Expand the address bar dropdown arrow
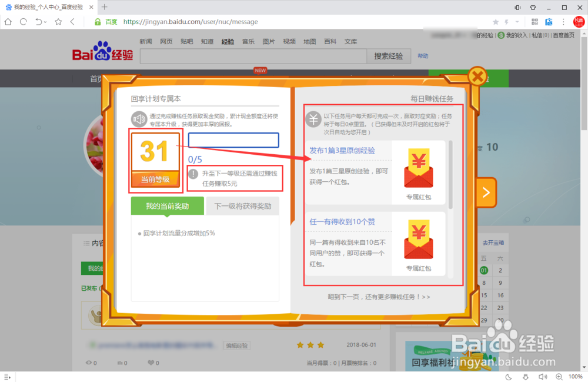This screenshot has width=588, height=382. (517, 22)
